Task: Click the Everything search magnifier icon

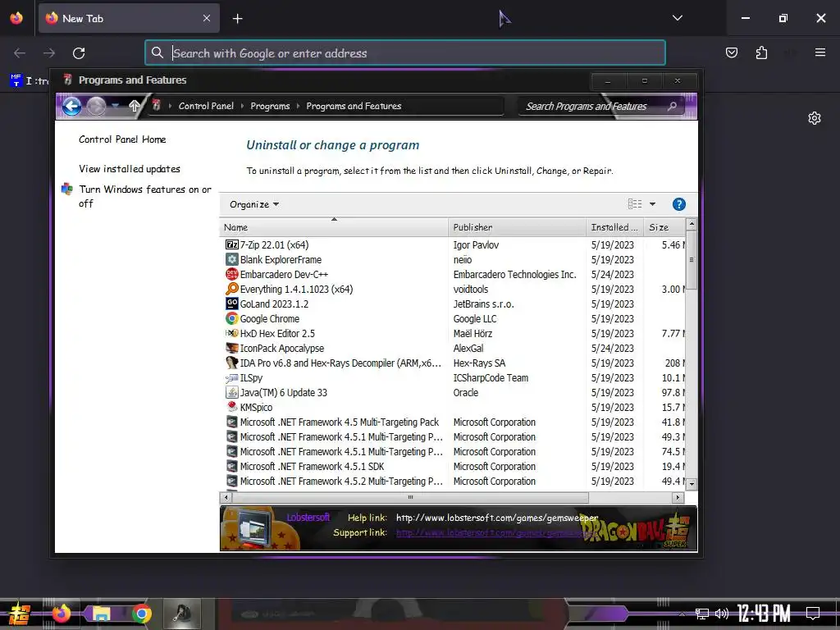Action: [232, 290]
